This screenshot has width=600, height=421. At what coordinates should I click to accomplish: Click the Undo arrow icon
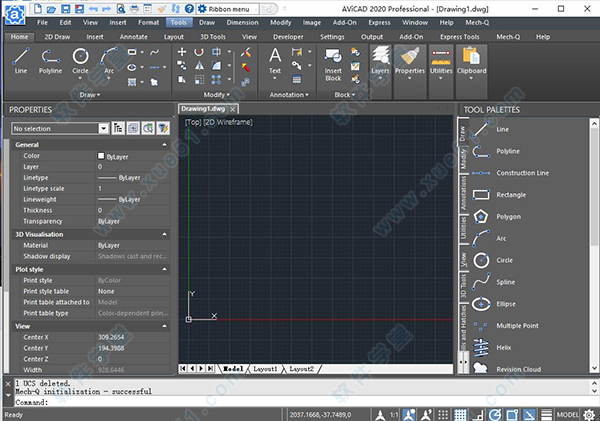pyautogui.click(x=93, y=8)
